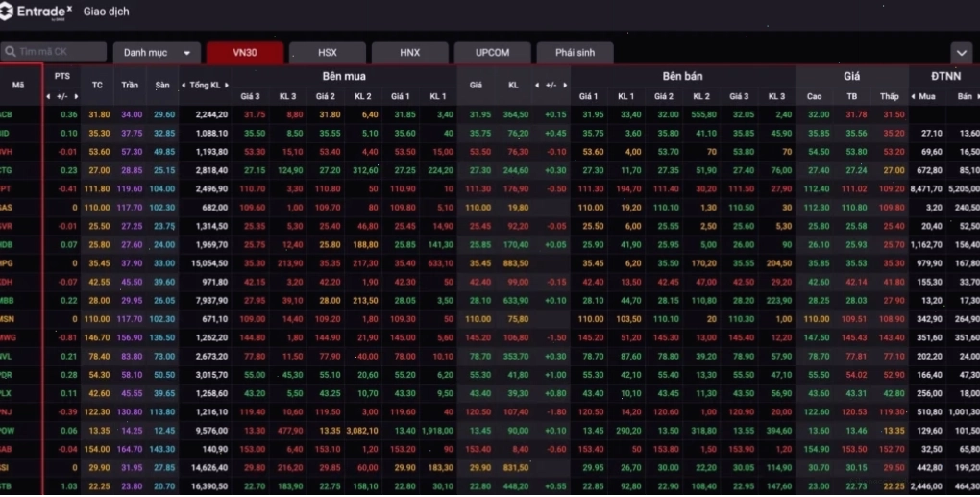
Task: Click foreign buy value 2,446,00
Action: [x=926, y=486]
